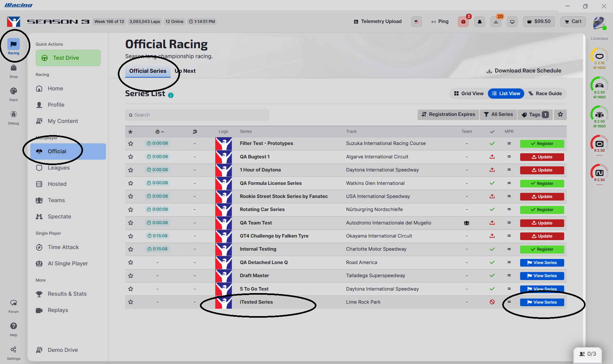
Task: Click the red alert icon with 2 badge
Action: point(463,22)
